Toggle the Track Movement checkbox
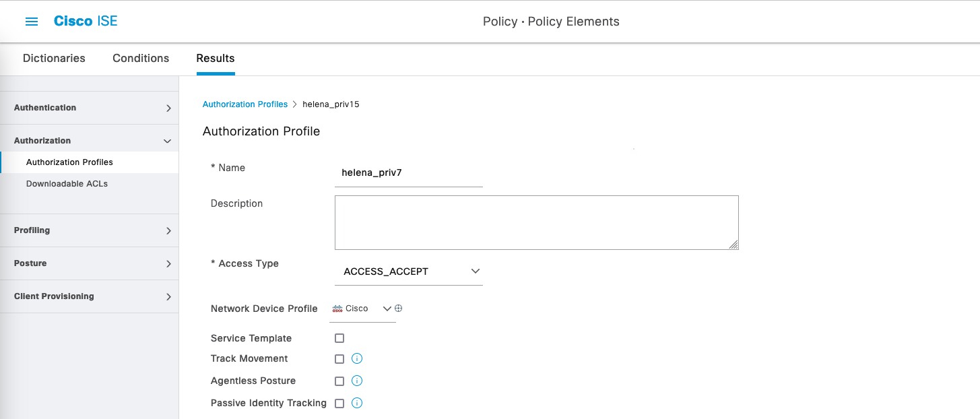Viewport: 980px width, 419px height. pyautogui.click(x=339, y=359)
